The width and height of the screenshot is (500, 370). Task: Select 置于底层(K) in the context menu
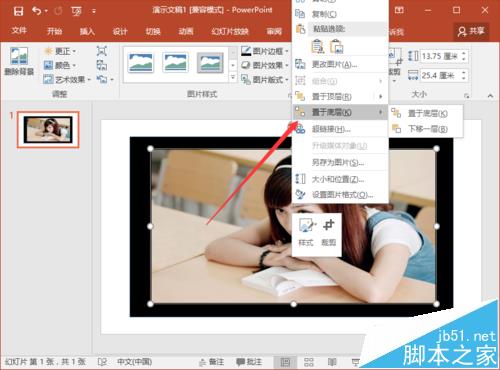[x=340, y=112]
